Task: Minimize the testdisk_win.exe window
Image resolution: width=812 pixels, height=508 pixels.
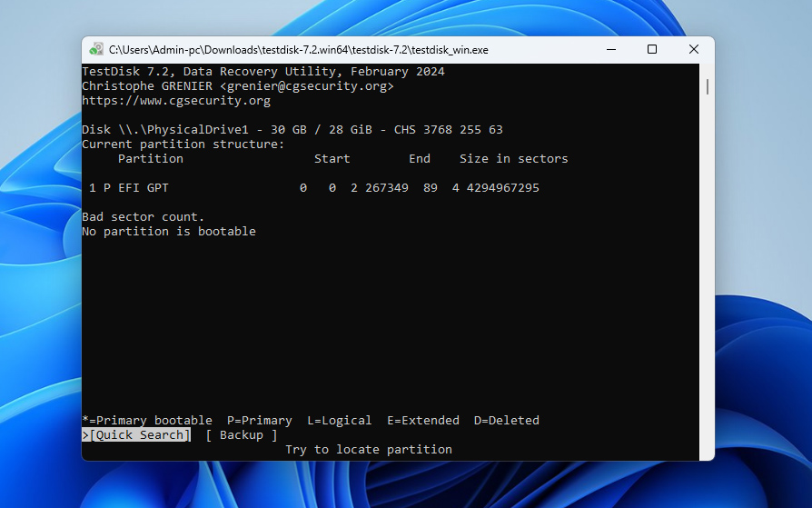Action: pos(611,49)
